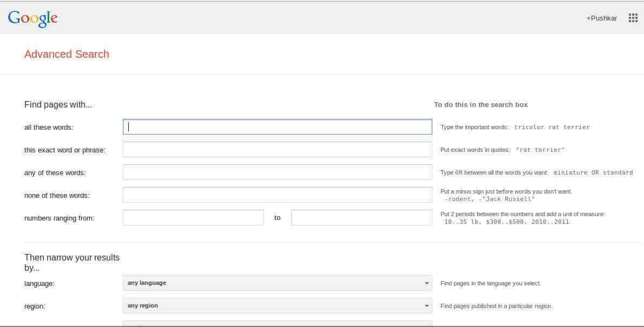
Task: Click the 'region:' label
Action: [x=35, y=306]
